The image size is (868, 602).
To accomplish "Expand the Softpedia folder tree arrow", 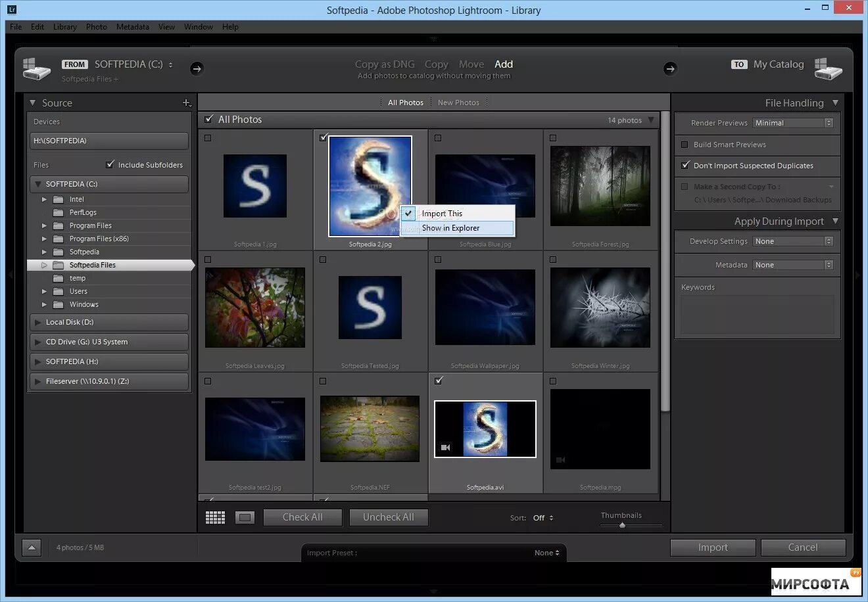I will 44,252.
